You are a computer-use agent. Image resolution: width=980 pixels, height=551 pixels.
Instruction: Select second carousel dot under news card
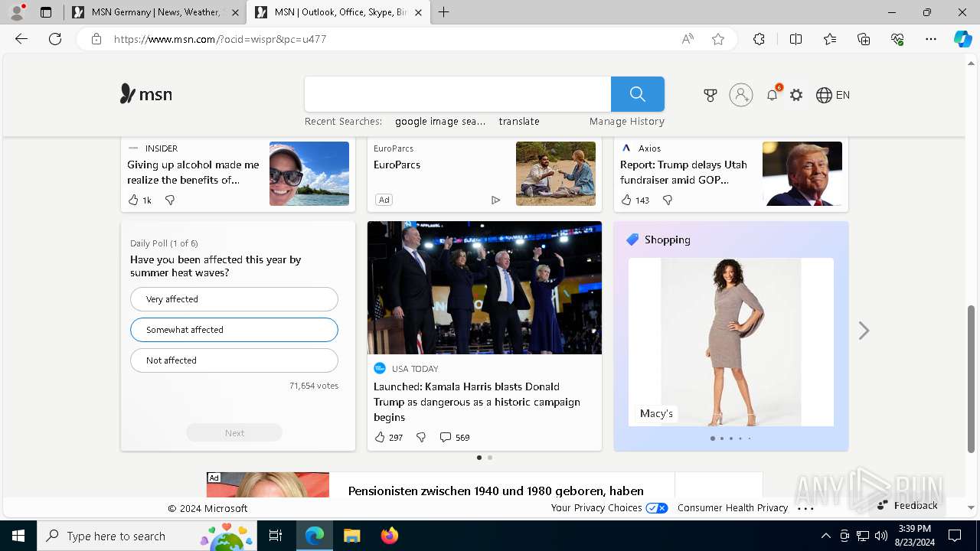490,458
